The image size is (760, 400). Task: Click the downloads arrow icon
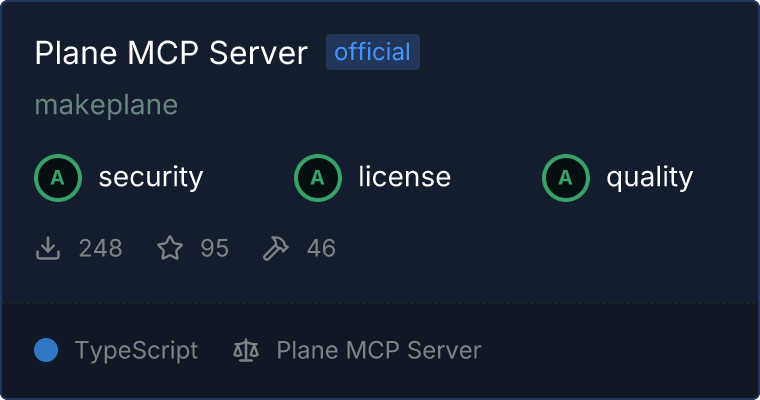click(48, 248)
